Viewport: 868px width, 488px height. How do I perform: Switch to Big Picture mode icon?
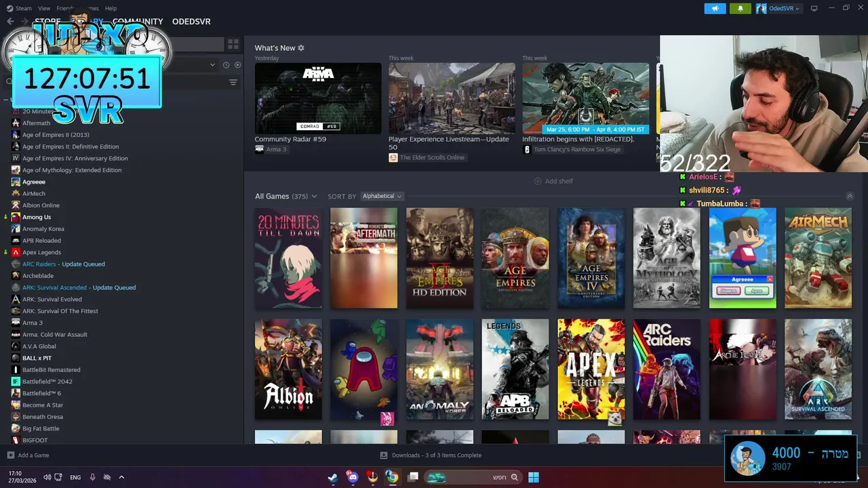pyautogui.click(x=814, y=8)
